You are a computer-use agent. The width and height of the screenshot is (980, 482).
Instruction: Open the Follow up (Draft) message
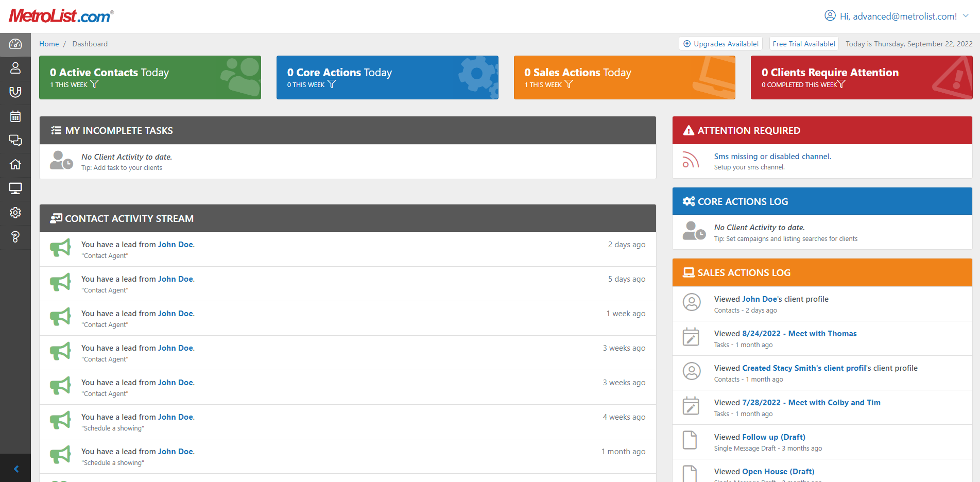773,437
